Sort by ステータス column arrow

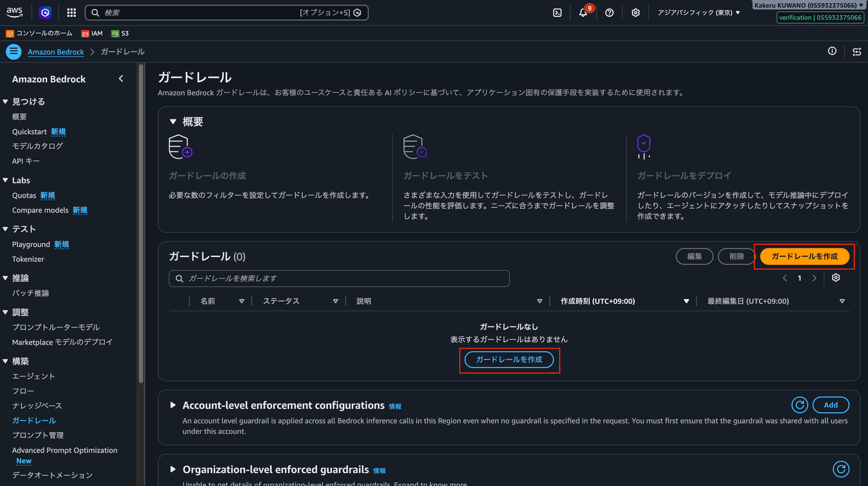[335, 301]
